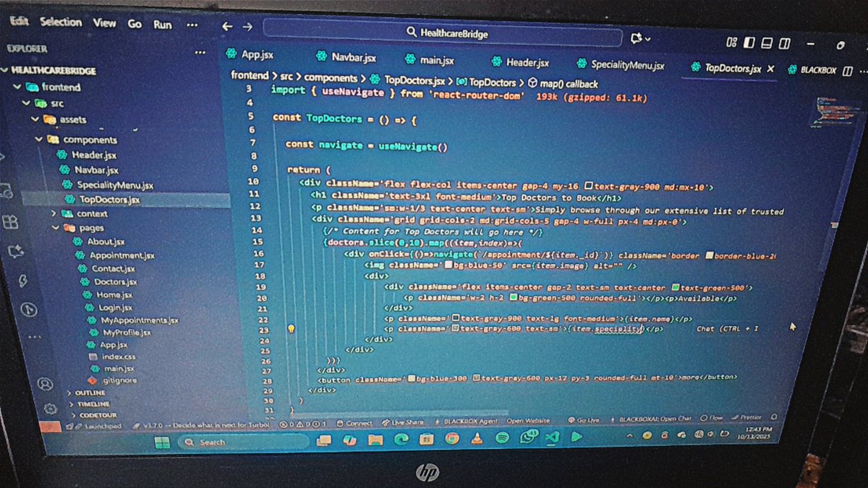Go back using the left arrow icon
This screenshot has height=488, width=868.
[x=227, y=27]
